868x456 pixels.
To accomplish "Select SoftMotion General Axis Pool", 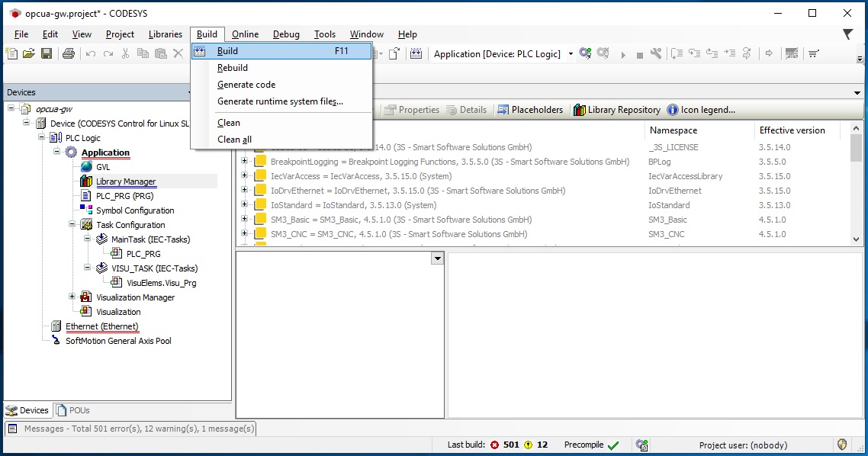I will coord(118,341).
